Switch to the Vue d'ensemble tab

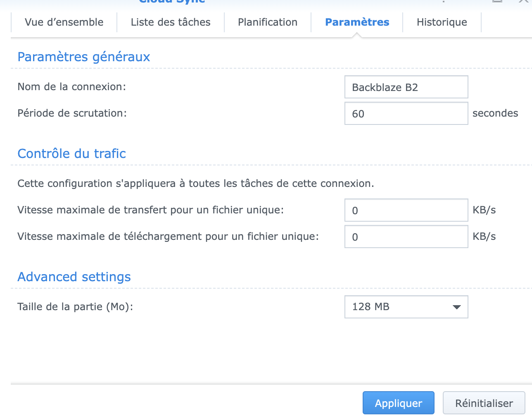coord(64,22)
